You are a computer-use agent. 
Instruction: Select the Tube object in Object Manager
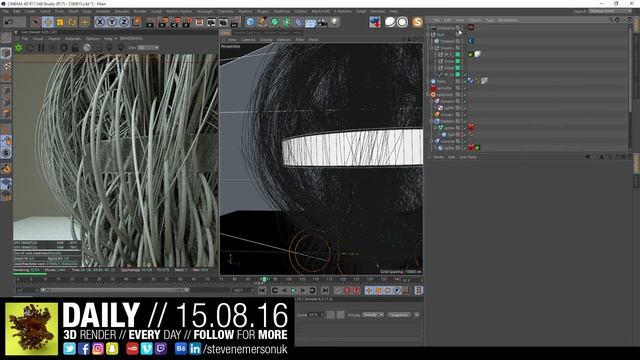(x=442, y=81)
